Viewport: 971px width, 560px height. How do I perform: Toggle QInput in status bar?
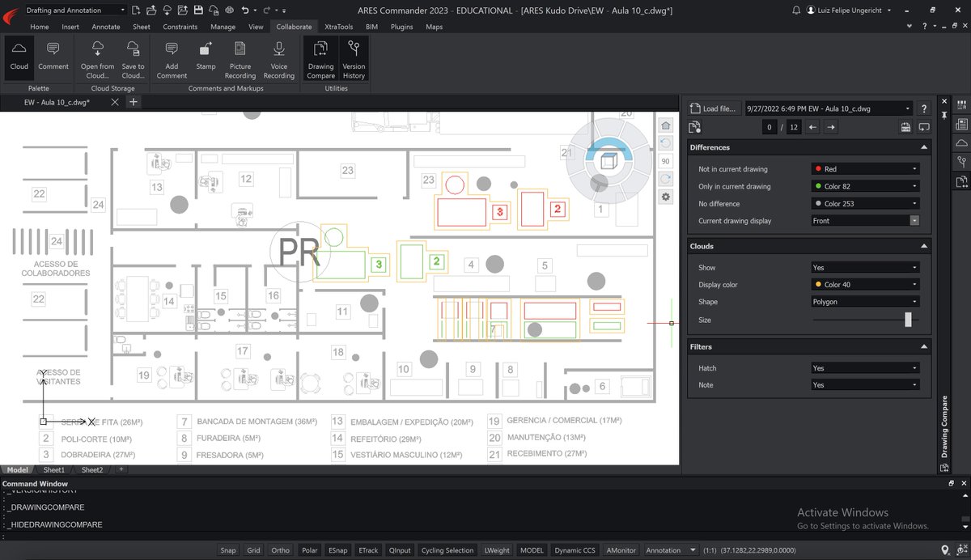coord(400,550)
